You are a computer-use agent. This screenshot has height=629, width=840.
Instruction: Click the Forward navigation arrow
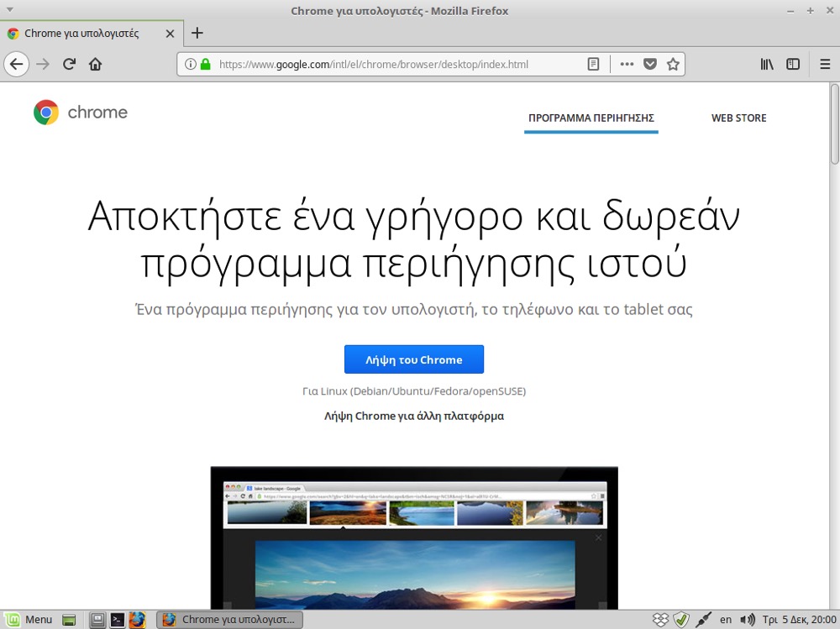[x=43, y=65]
